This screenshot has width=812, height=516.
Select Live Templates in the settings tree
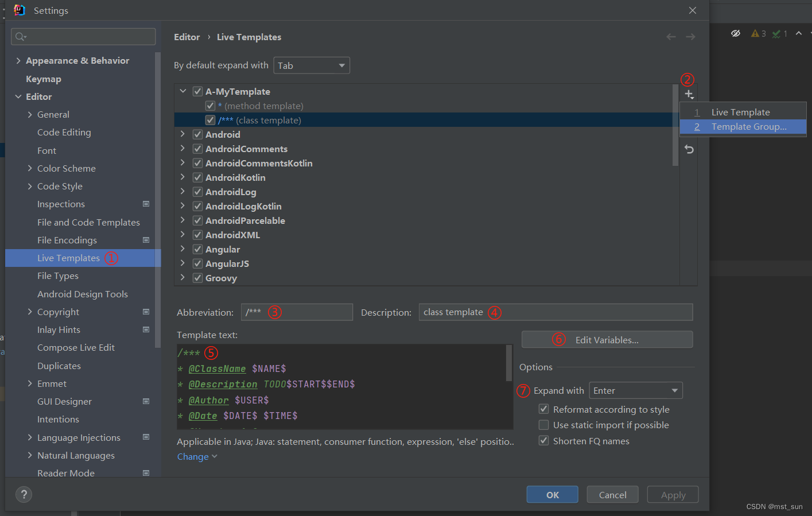83,258
